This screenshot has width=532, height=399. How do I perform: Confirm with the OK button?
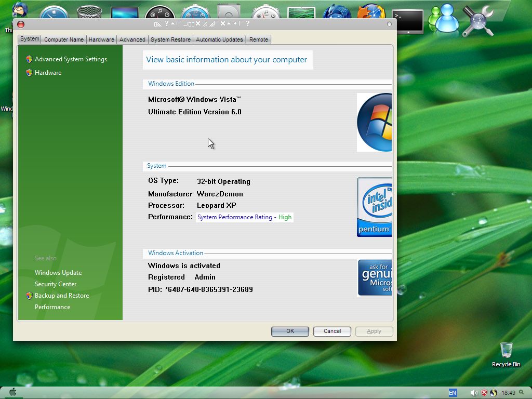290,331
